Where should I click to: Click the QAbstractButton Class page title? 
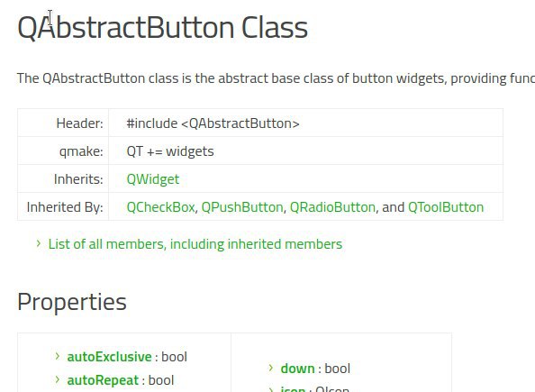point(163,27)
